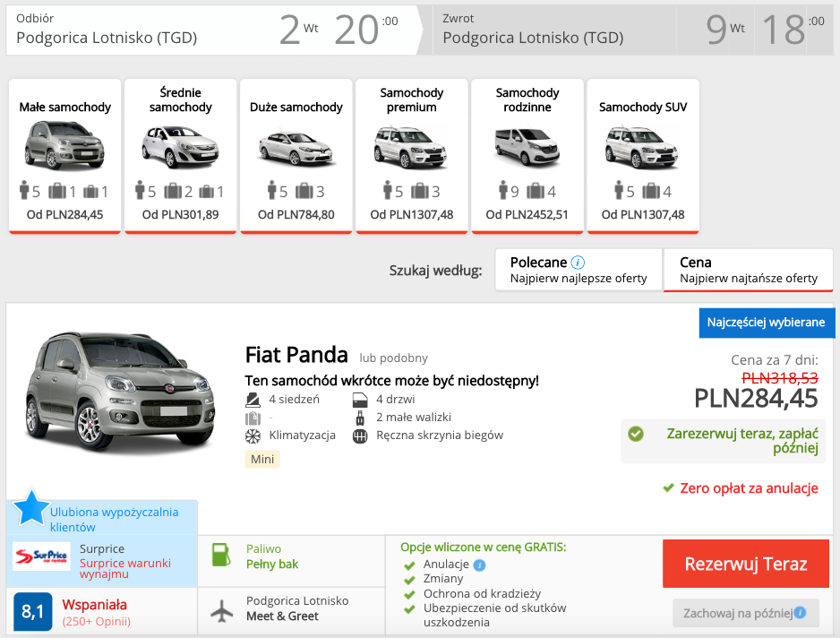Click the Mini class tag

[x=262, y=459]
